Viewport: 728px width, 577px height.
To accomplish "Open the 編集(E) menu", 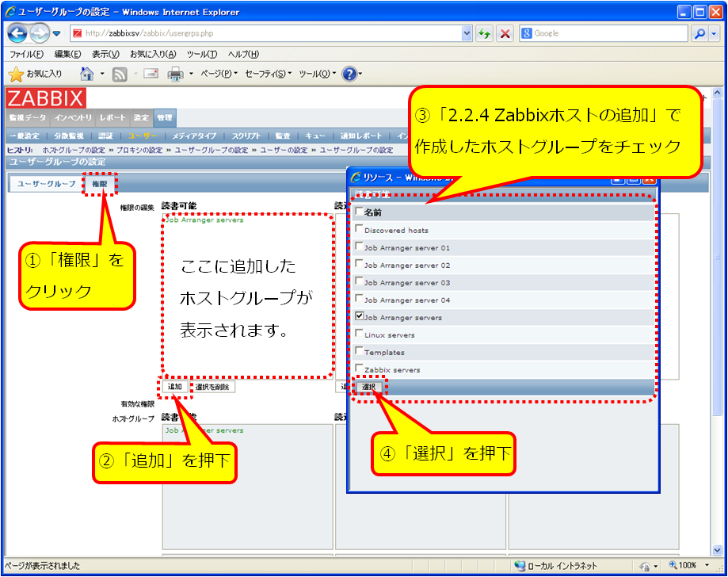I will tap(68, 55).
